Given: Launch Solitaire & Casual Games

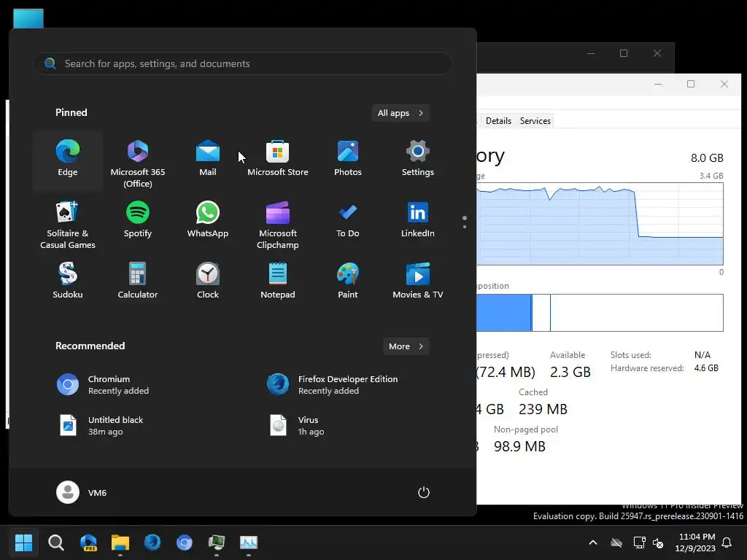Looking at the screenshot, I should [x=67, y=224].
